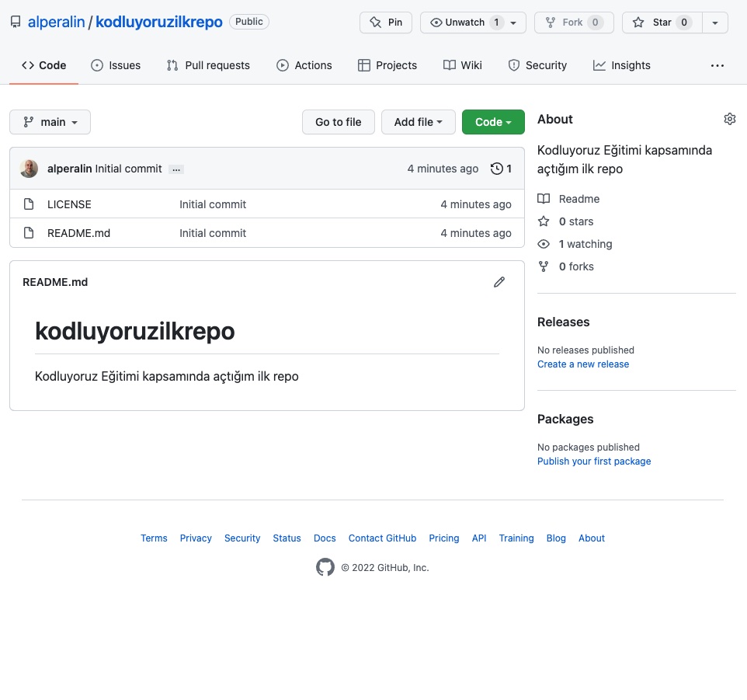Click the kodluyoruzilkrepo repository name link
Screen dimensions: 747x700
(x=158, y=22)
